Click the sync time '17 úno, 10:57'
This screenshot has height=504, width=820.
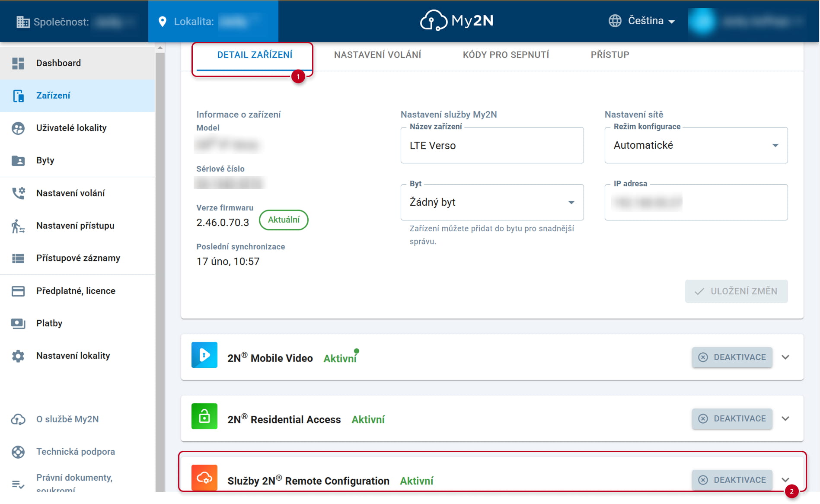click(x=228, y=262)
